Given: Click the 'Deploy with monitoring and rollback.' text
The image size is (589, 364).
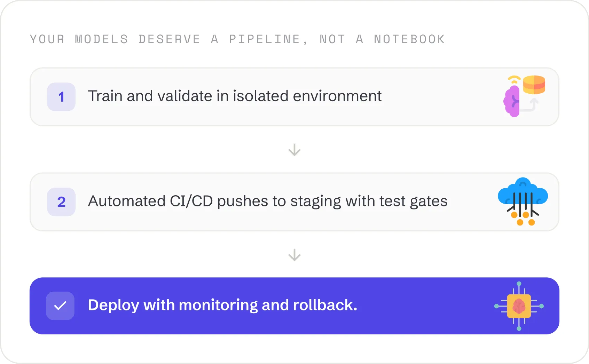Looking at the screenshot, I should pyautogui.click(x=223, y=305).
